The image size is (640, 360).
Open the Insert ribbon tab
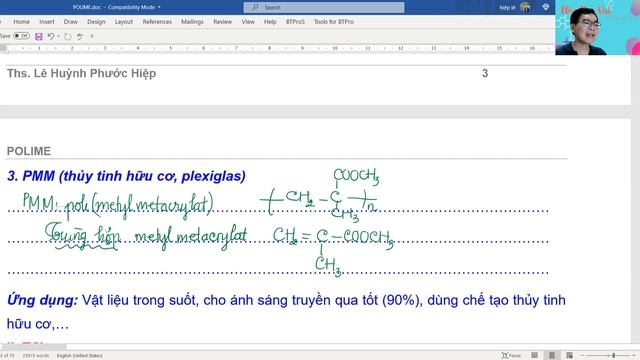click(47, 22)
